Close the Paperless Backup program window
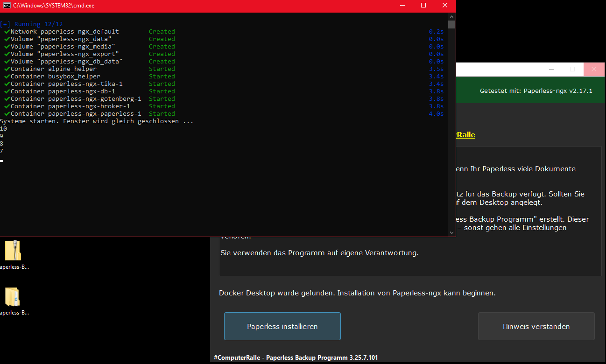 coord(594,70)
